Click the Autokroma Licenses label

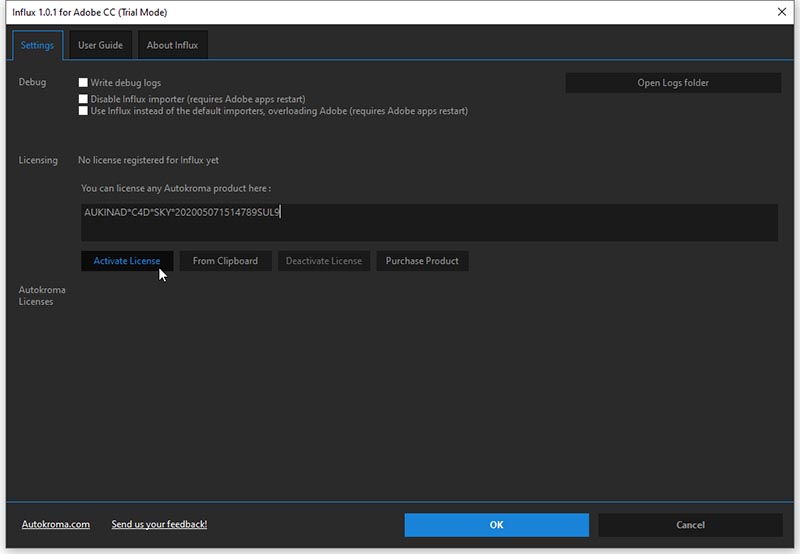point(42,295)
